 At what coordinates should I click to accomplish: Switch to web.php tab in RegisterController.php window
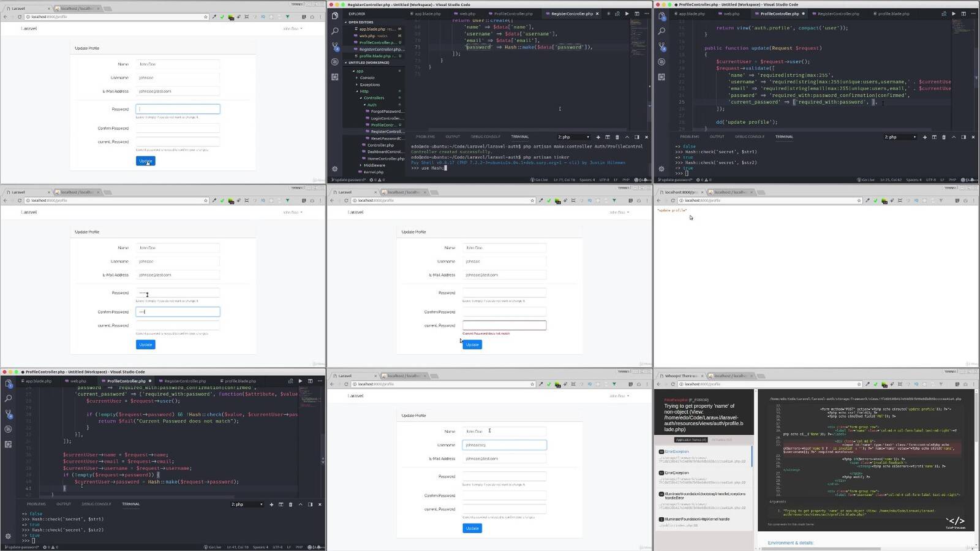click(x=467, y=13)
